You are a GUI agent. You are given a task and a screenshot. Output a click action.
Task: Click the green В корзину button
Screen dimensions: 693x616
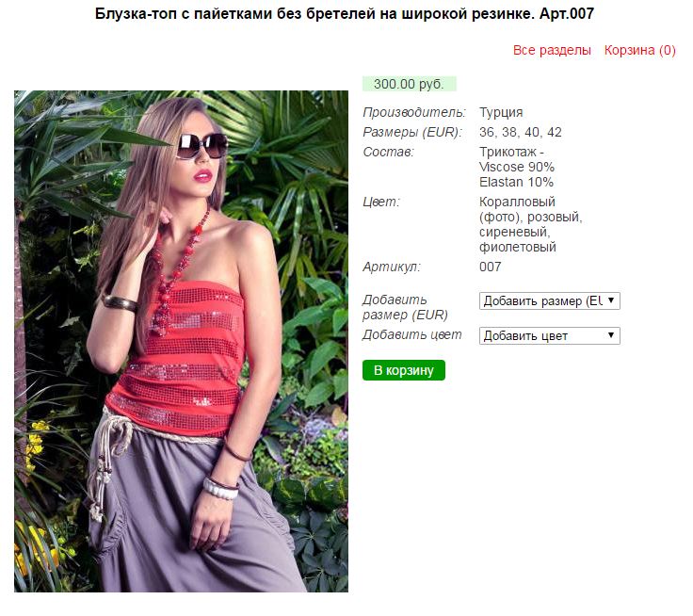coord(404,370)
